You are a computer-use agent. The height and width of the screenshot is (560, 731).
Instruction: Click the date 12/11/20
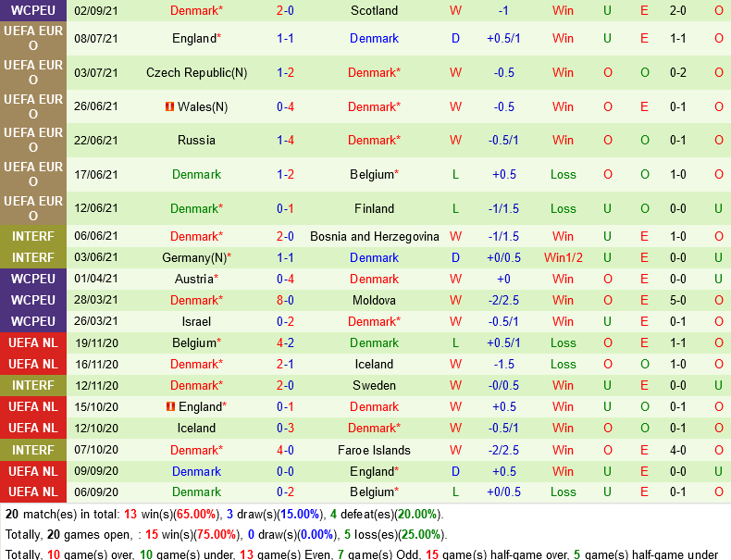click(x=96, y=386)
